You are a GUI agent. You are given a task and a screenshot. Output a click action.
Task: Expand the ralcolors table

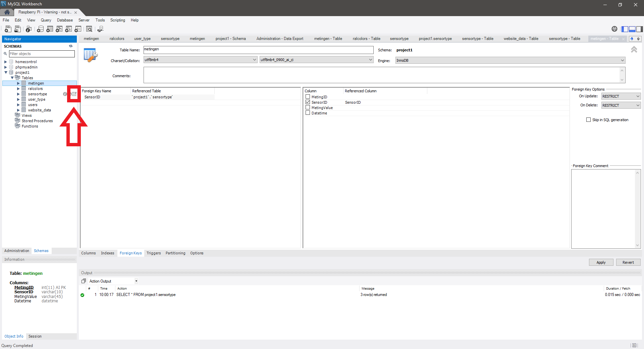click(18, 89)
